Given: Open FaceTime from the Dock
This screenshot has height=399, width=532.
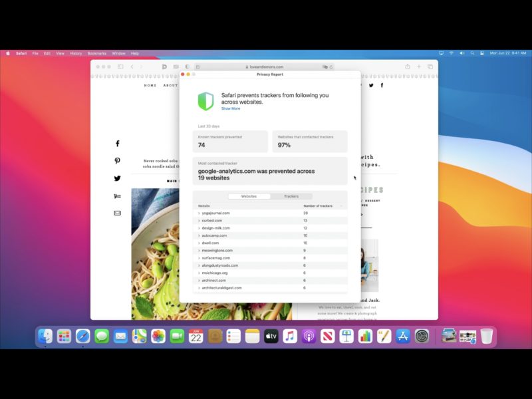Looking at the screenshot, I should (x=177, y=336).
